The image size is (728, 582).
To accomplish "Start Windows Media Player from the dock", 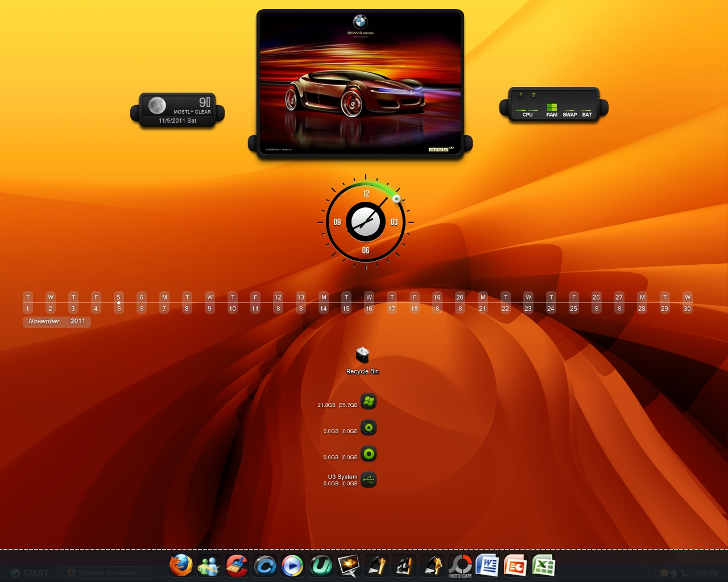I will (292, 566).
